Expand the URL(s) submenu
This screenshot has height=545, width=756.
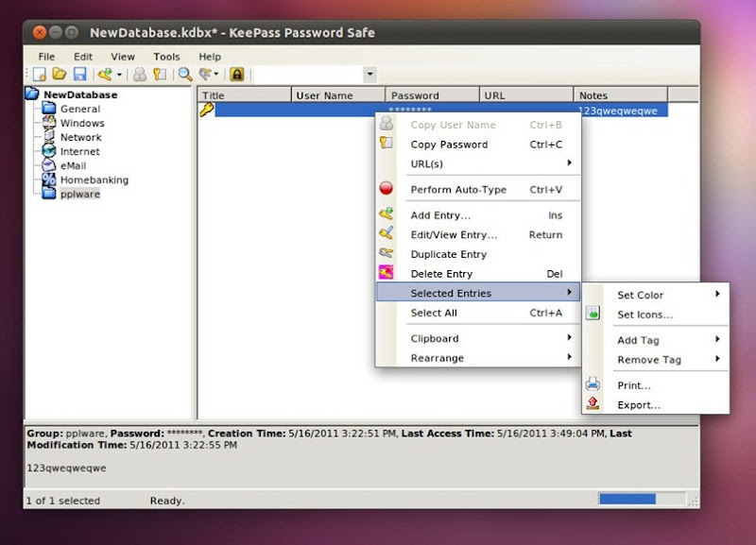point(478,163)
